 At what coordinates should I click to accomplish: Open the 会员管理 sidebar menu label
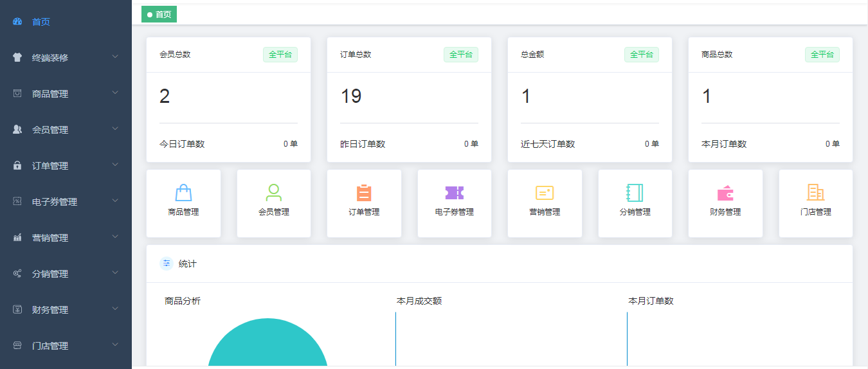pos(50,130)
